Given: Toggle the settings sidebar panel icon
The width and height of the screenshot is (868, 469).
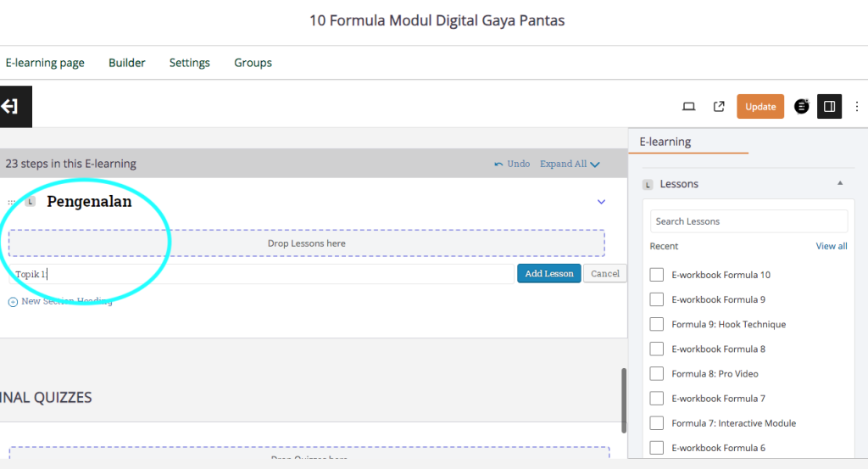Looking at the screenshot, I should (829, 106).
